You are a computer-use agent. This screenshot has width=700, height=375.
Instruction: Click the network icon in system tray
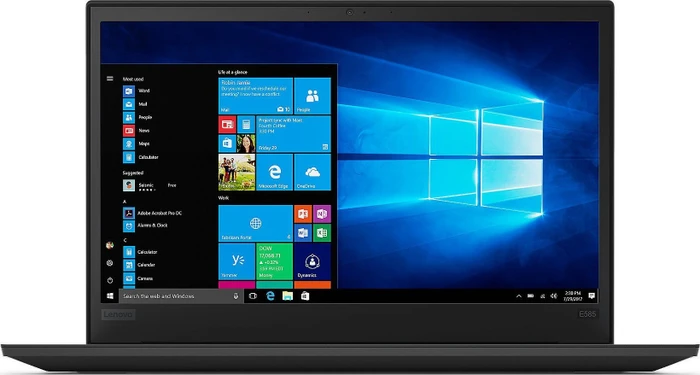coord(542,296)
